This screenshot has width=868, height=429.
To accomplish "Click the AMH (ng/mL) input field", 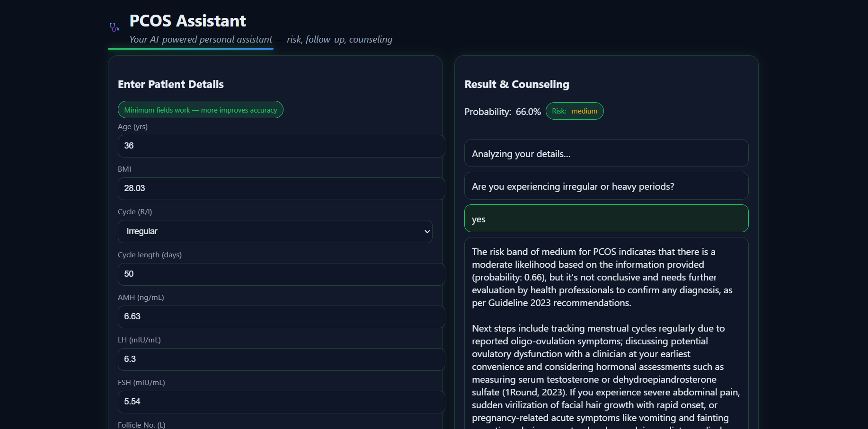I will [281, 317].
